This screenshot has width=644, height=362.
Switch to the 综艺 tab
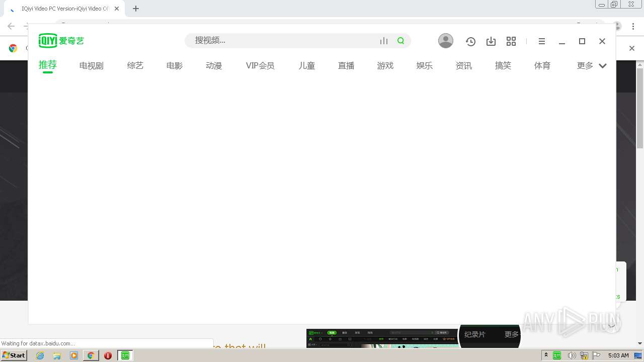(x=135, y=65)
